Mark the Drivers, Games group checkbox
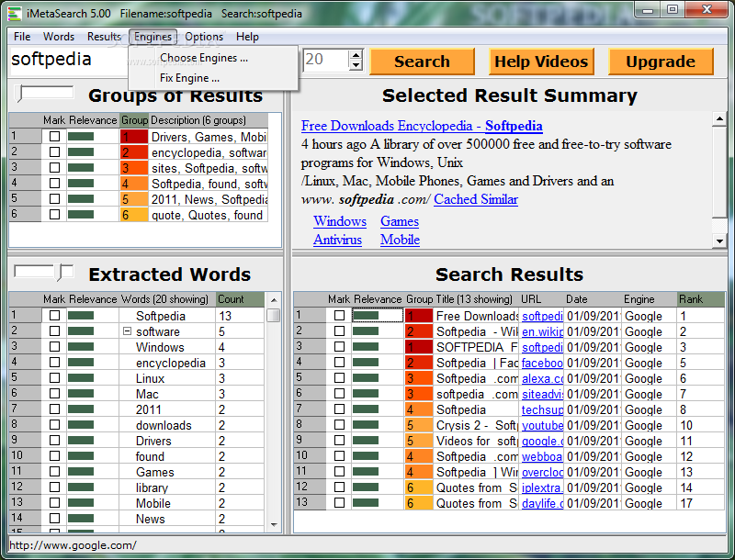Image resolution: width=735 pixels, height=560 pixels. click(x=55, y=136)
